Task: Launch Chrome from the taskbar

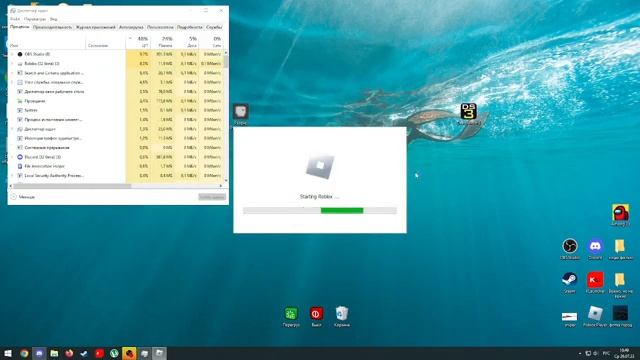Action: (24, 353)
